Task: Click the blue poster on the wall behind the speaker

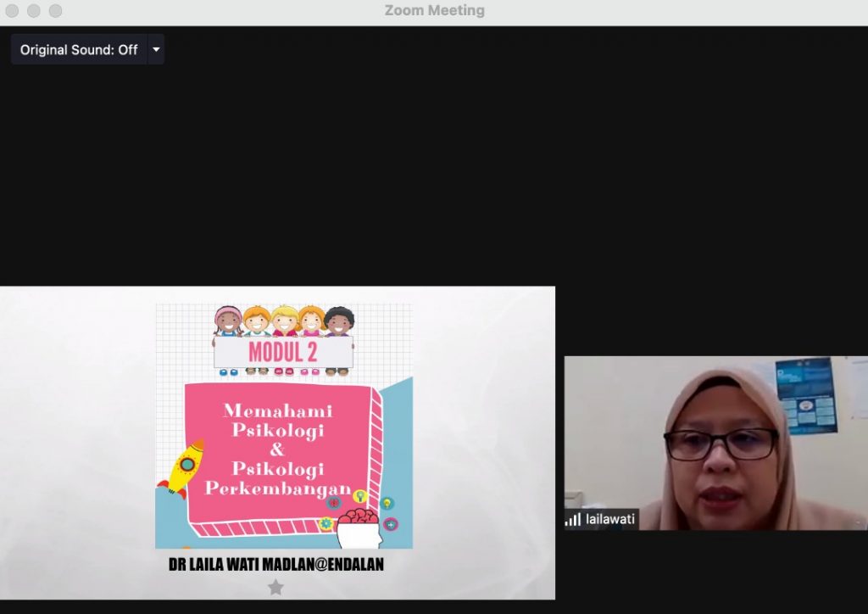Action: pos(805,395)
